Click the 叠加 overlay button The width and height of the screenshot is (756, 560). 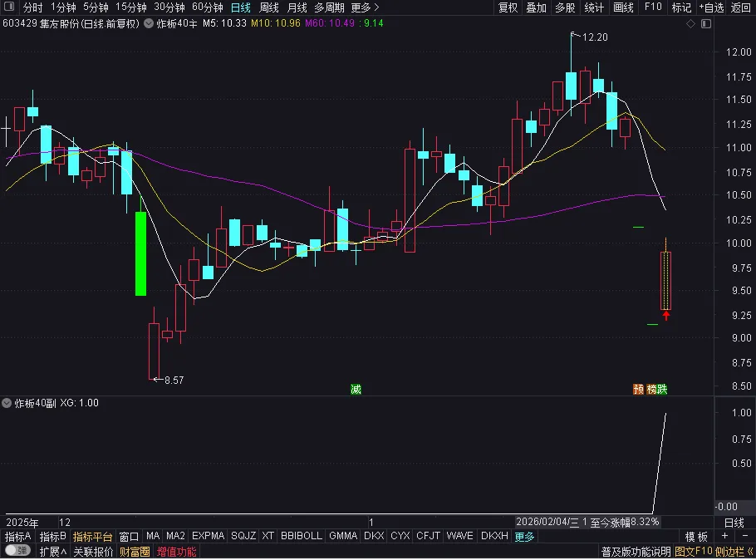(536, 7)
